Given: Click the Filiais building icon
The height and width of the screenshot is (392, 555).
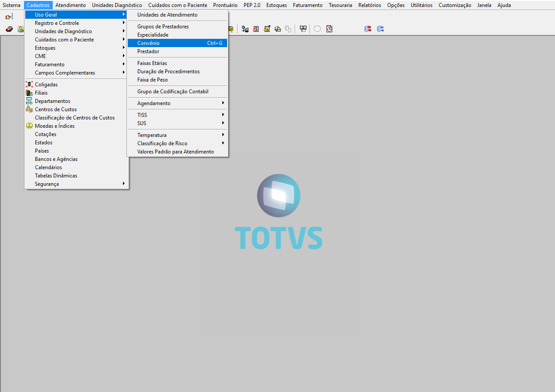Looking at the screenshot, I should (x=29, y=93).
